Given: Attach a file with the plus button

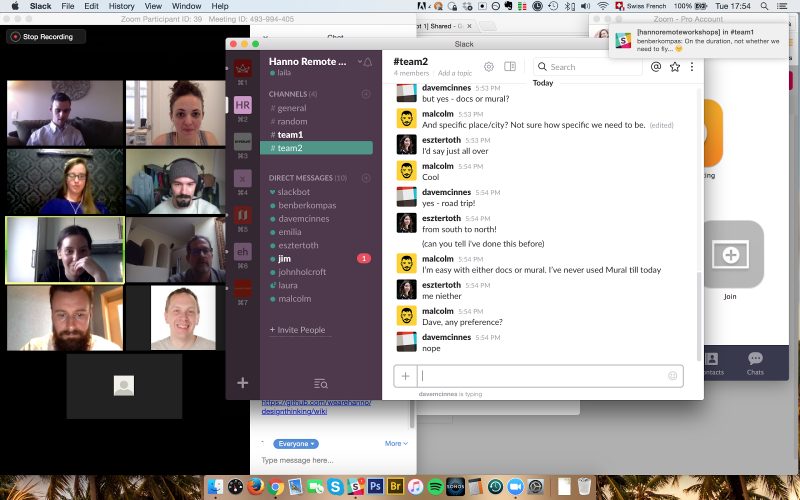Looking at the screenshot, I should pos(405,376).
